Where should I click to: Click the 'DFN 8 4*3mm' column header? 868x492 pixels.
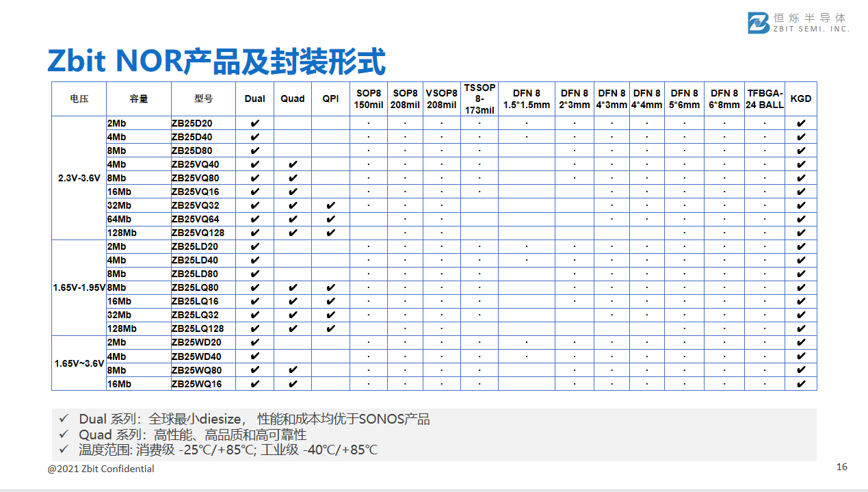tap(611, 99)
